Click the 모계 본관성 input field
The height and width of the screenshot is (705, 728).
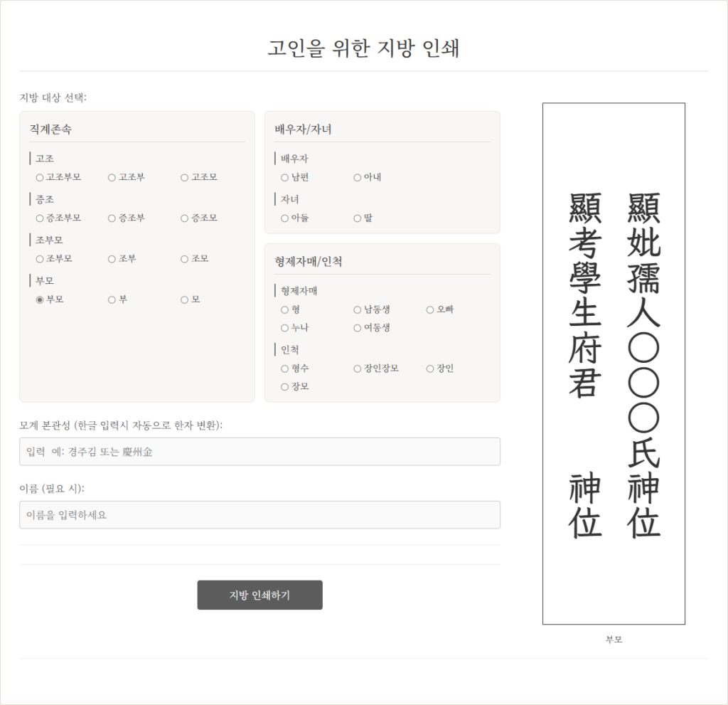tap(259, 451)
